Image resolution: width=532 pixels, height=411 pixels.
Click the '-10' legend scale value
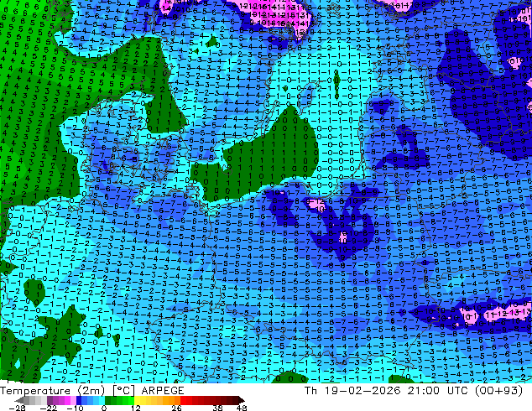click(x=75, y=408)
